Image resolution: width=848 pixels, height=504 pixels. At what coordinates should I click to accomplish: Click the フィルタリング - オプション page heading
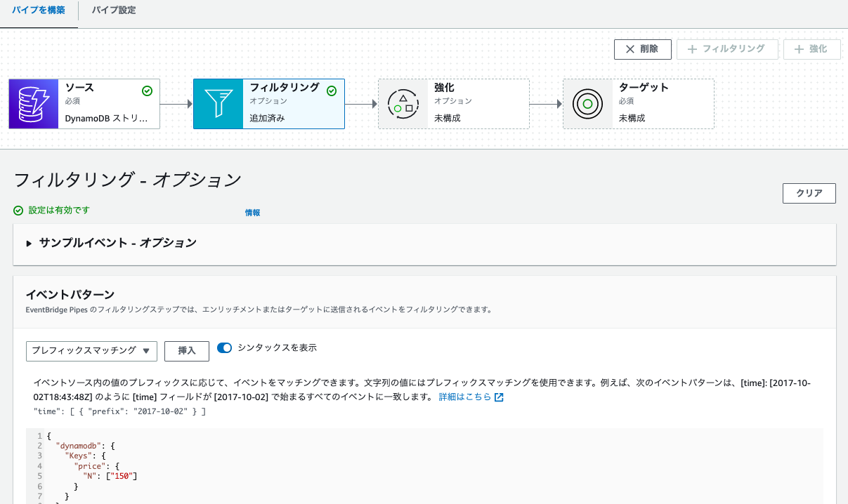[128, 180]
